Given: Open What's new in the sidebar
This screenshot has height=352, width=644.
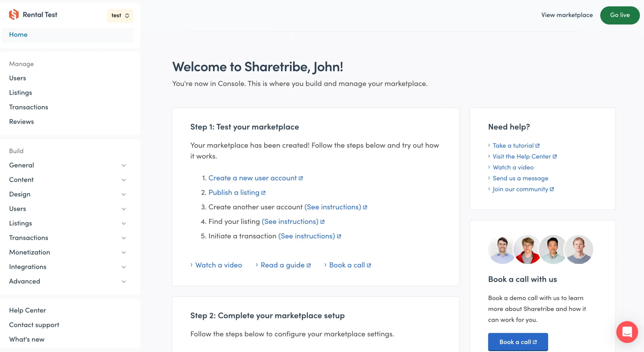Looking at the screenshot, I should click(27, 339).
